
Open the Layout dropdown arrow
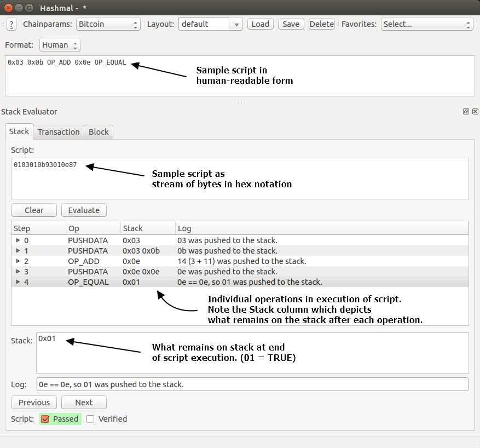pyautogui.click(x=236, y=24)
